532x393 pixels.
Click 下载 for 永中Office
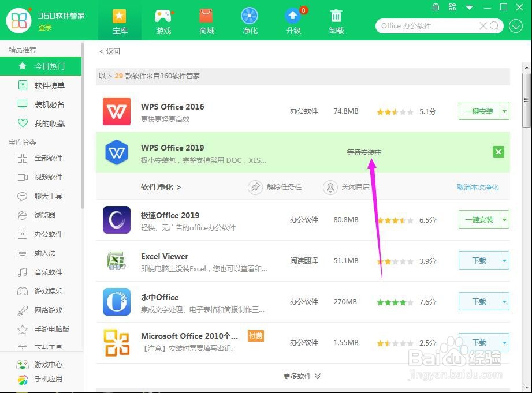click(x=479, y=301)
